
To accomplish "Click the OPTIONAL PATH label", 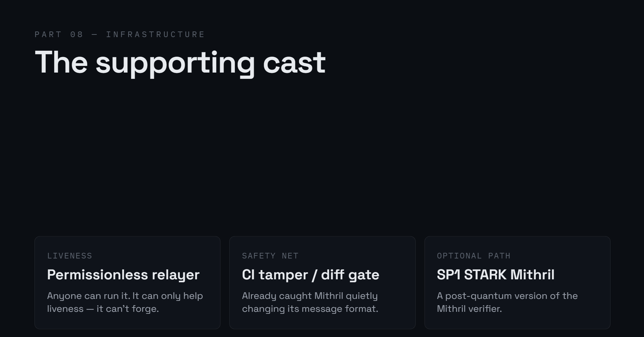I will click(473, 256).
